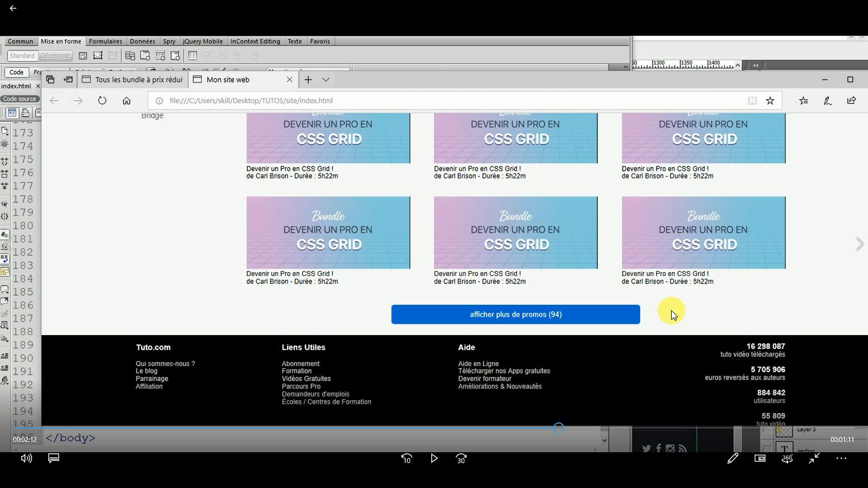Toggle the 360 degree video mode
868x488 pixels.
click(x=787, y=458)
